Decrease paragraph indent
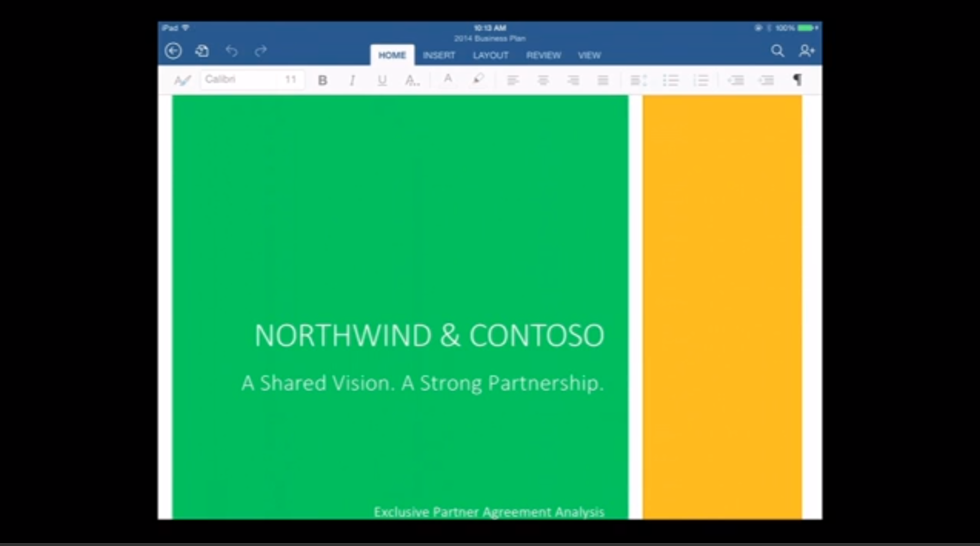 point(736,80)
